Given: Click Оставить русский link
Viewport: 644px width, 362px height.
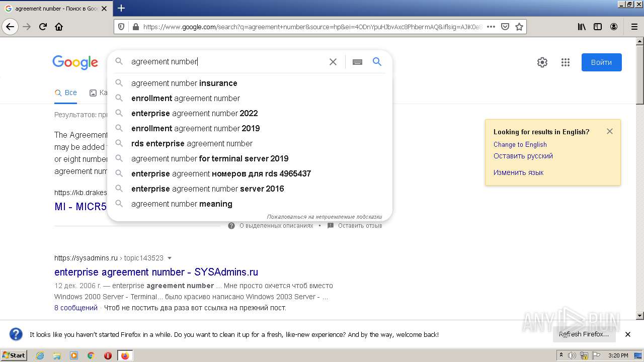Looking at the screenshot, I should point(523,156).
